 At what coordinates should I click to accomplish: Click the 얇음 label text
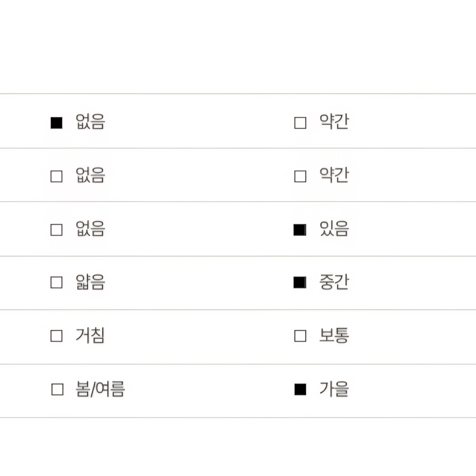coord(90,282)
